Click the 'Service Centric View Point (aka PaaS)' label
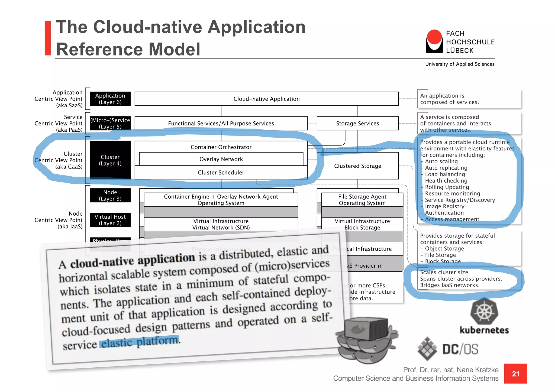555x392 pixels. click(x=59, y=124)
